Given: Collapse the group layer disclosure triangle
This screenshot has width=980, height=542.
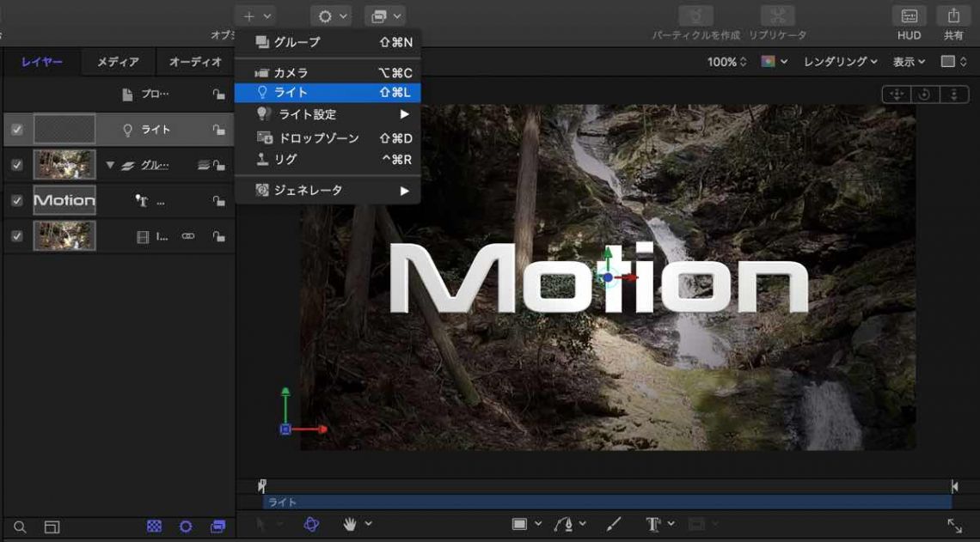Looking at the screenshot, I should [109, 165].
